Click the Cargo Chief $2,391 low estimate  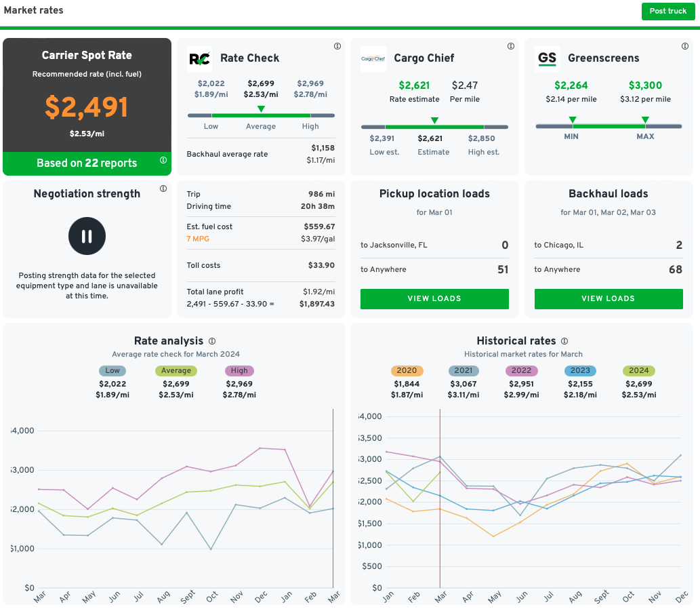tap(382, 138)
